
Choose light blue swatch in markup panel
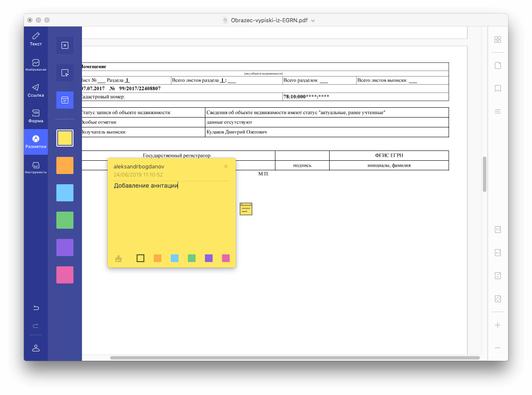pyautogui.click(x=65, y=193)
